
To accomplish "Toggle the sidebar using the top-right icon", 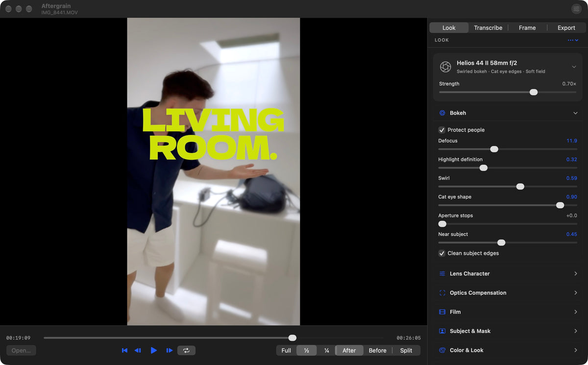I will coord(576,9).
